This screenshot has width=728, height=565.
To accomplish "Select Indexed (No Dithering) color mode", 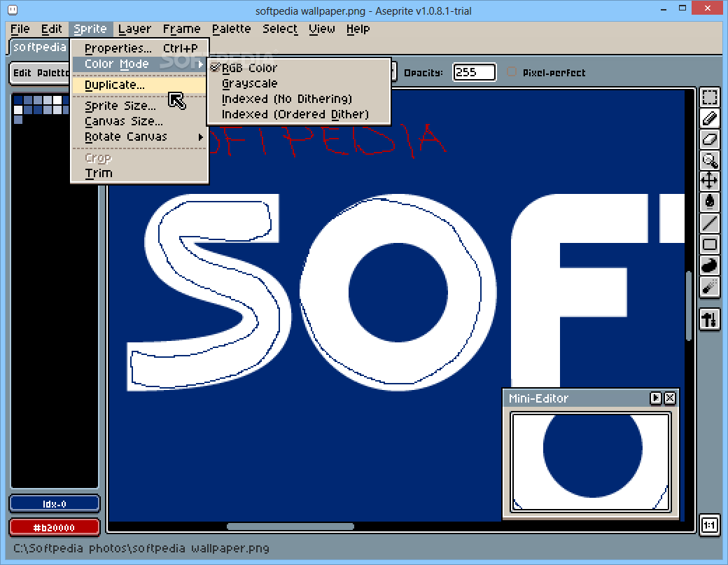I will click(298, 99).
